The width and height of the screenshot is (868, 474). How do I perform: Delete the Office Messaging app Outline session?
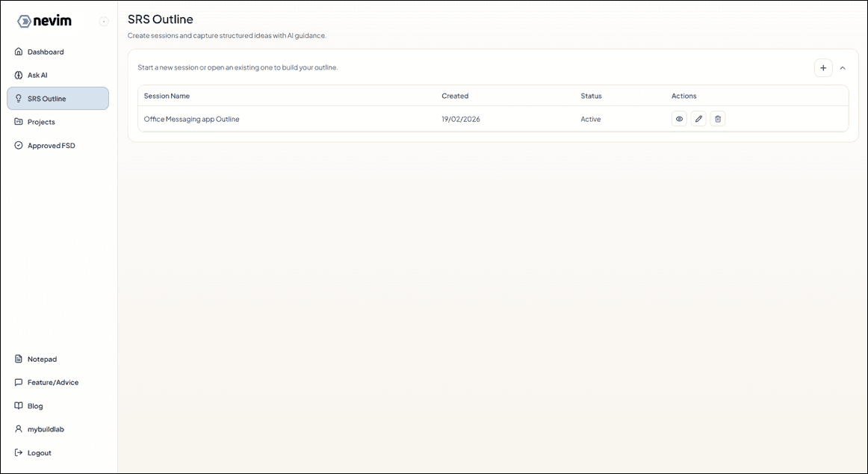(718, 119)
